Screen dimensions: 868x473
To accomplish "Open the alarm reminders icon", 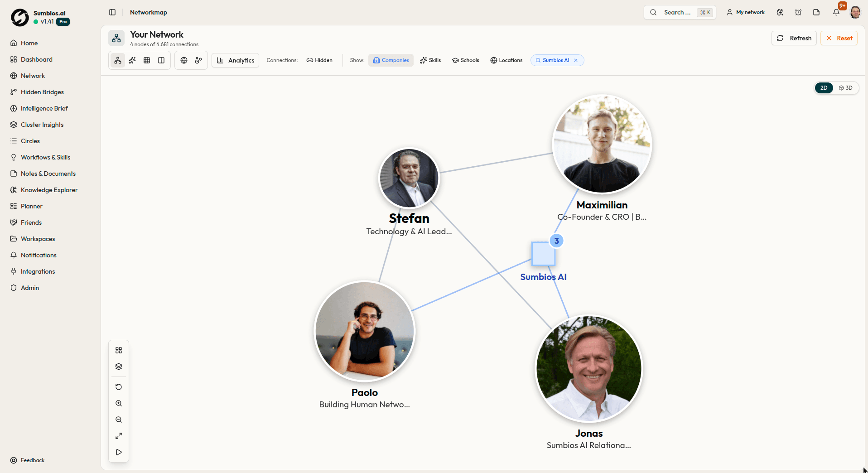I will tap(798, 12).
